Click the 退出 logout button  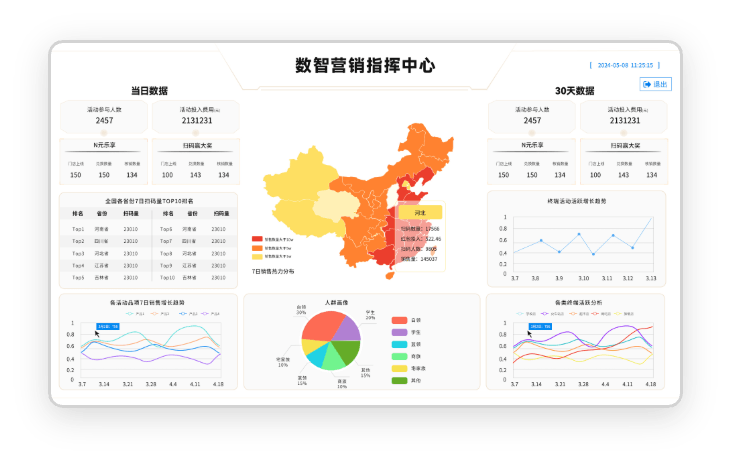point(655,84)
